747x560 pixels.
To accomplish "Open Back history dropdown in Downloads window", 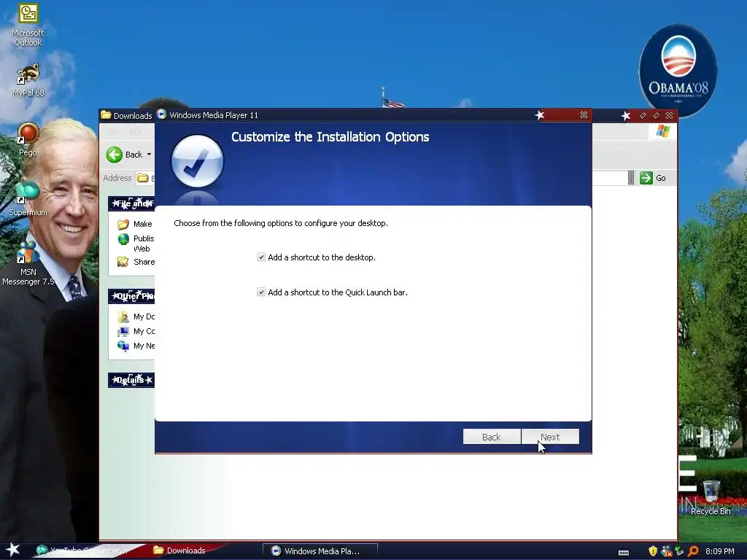I will pyautogui.click(x=149, y=155).
